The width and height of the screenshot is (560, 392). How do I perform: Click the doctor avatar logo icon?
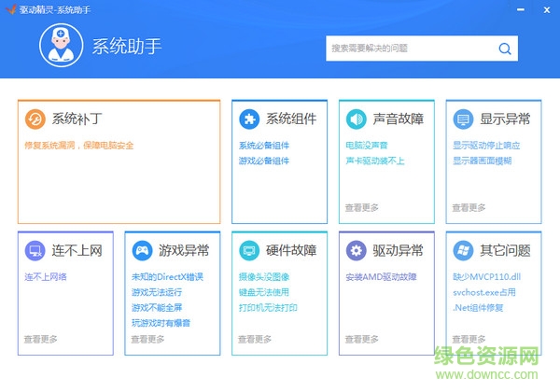click(61, 46)
